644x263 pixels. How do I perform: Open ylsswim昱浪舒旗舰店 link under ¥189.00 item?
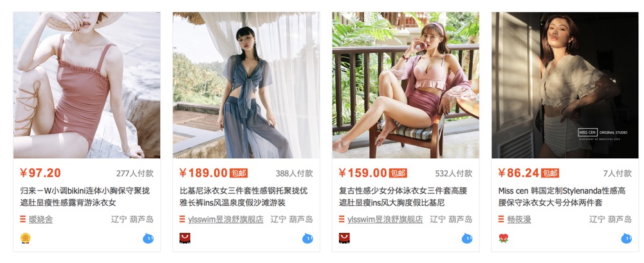coord(226,219)
